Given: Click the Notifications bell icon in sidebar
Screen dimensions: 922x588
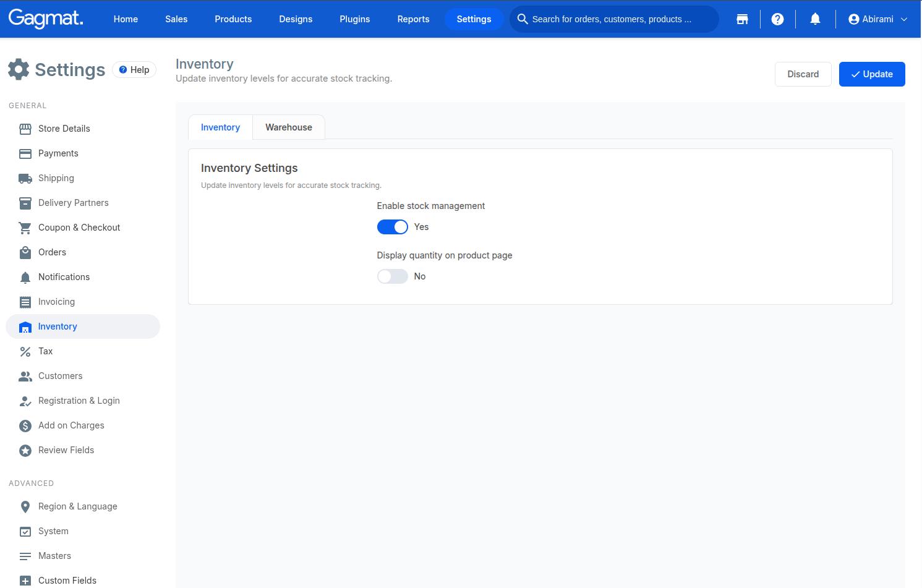Looking at the screenshot, I should tap(25, 277).
